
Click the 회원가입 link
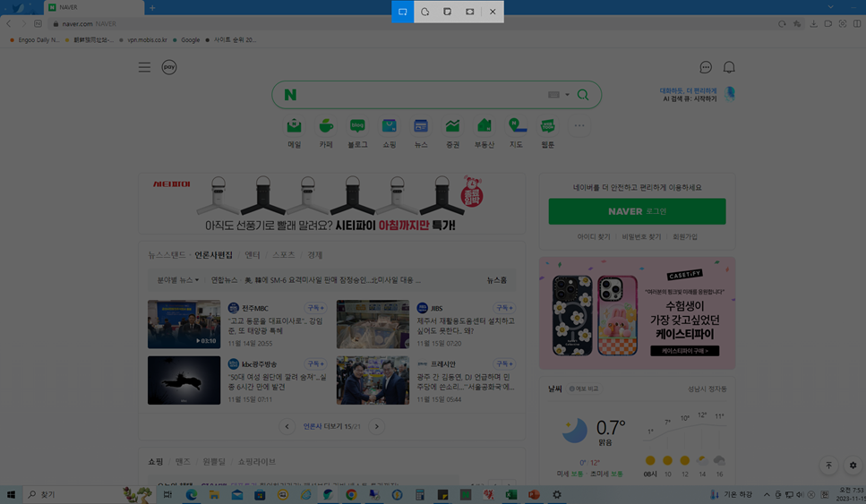click(x=685, y=237)
